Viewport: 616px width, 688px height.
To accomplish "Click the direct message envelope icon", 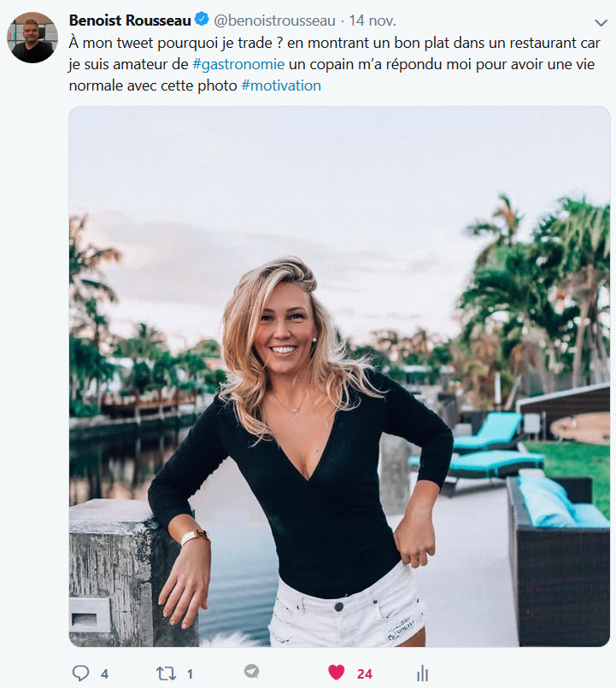I will [251, 673].
